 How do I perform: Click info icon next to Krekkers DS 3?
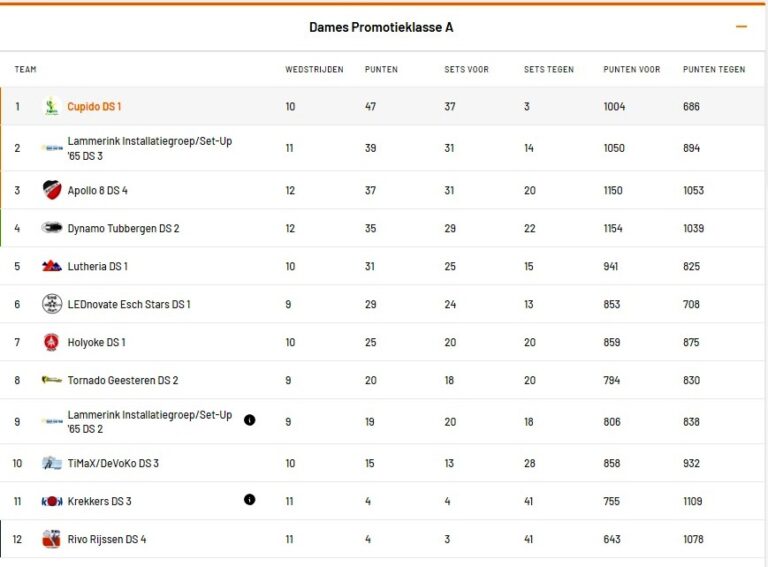coord(249,500)
